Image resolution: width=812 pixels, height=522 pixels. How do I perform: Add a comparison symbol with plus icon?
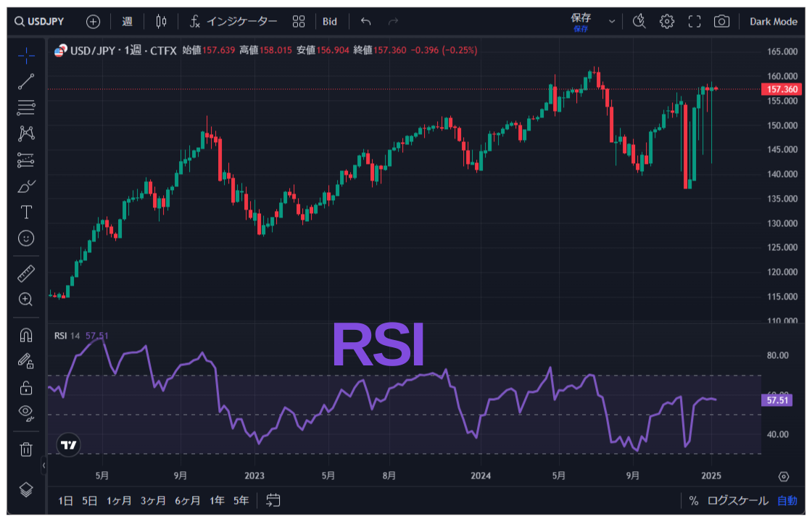tap(94, 22)
